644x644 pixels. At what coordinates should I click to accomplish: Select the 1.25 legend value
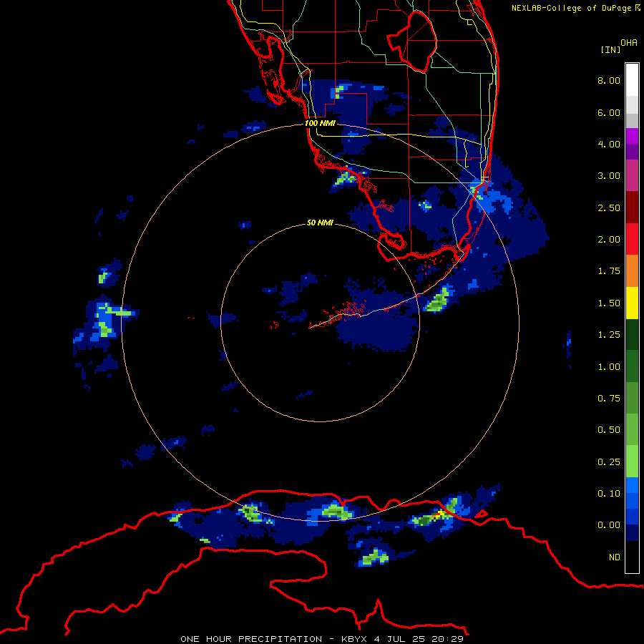[609, 335]
